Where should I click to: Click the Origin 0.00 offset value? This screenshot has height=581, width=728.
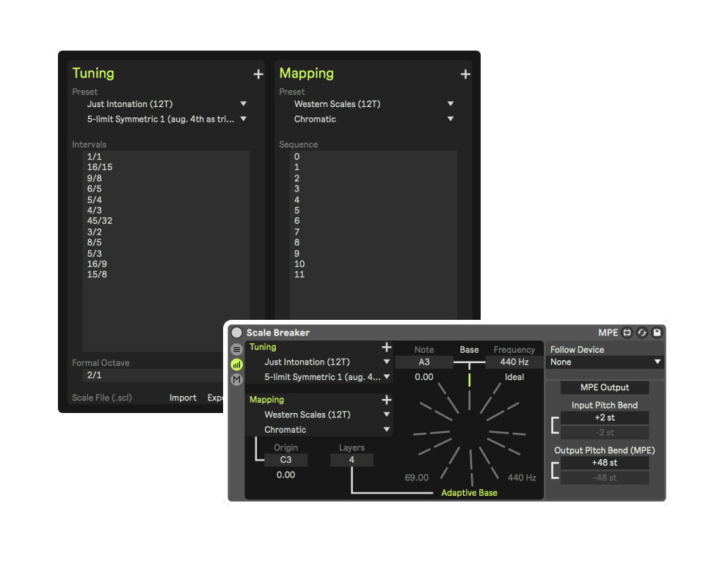pos(285,475)
